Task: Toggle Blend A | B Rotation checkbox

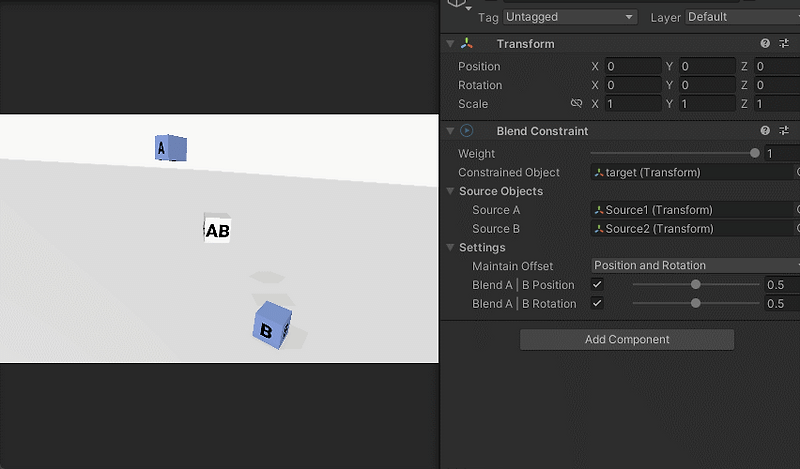Action: click(598, 304)
